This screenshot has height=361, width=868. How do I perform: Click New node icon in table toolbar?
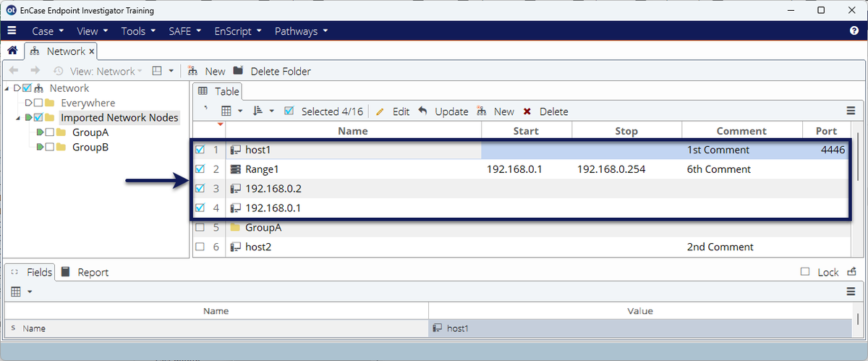(x=482, y=111)
